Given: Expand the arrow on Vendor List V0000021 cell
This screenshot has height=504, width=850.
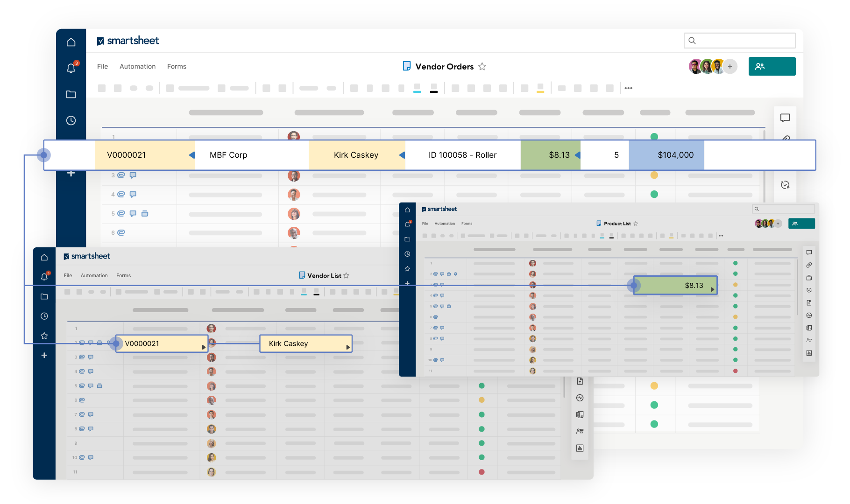Looking at the screenshot, I should click(204, 347).
